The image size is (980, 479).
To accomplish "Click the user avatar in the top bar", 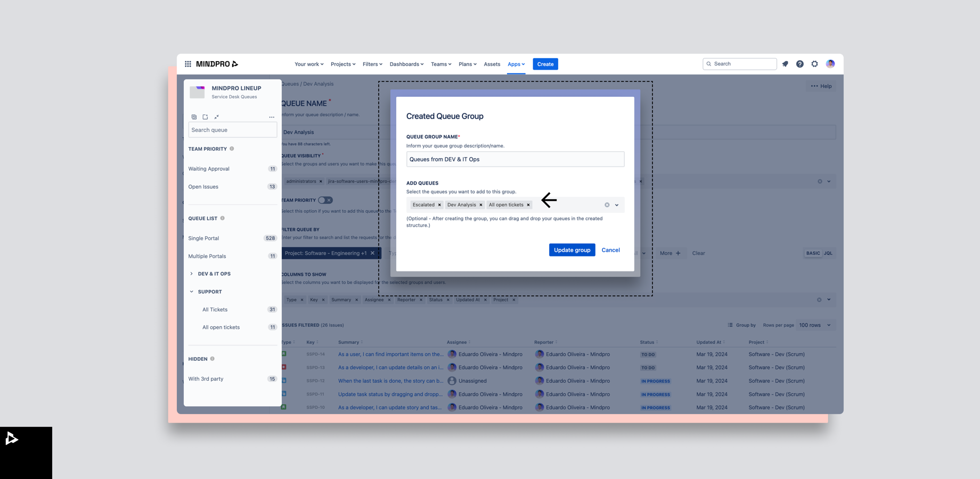I will pos(830,64).
